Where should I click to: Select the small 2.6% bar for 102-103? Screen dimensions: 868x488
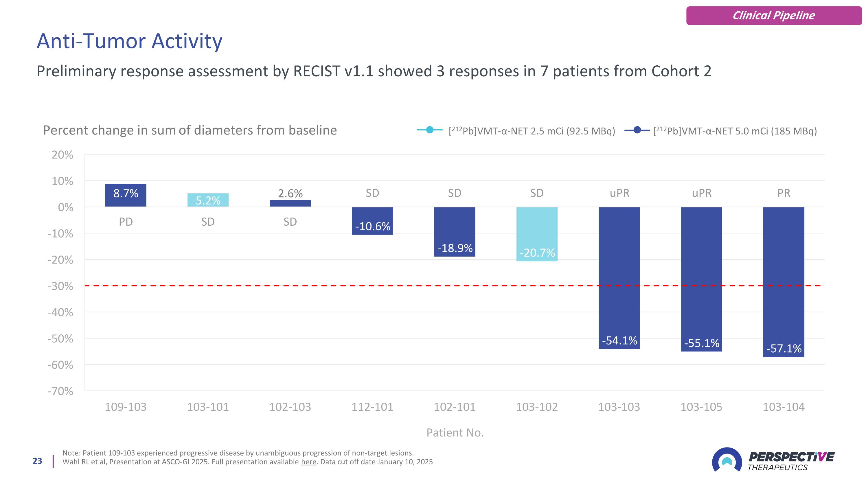[x=290, y=203]
